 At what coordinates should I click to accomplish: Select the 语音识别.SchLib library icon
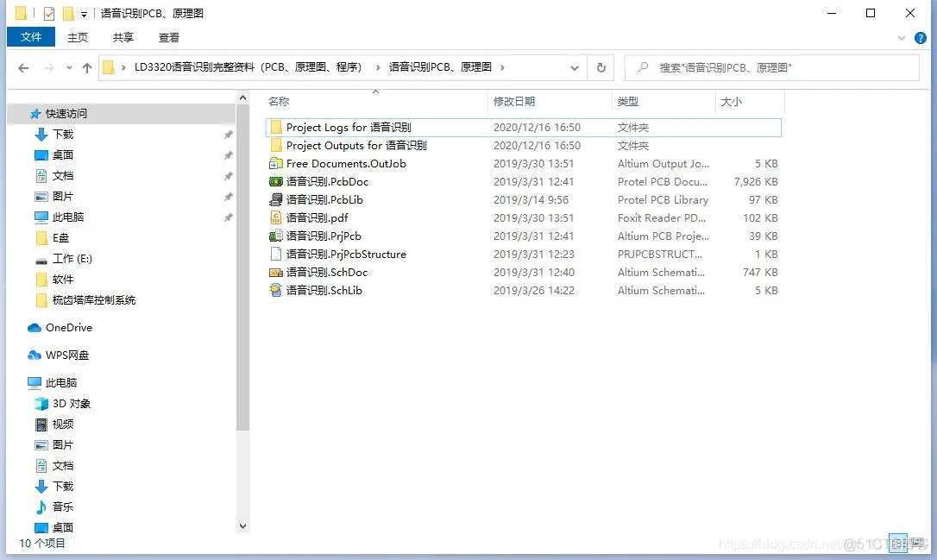click(275, 291)
